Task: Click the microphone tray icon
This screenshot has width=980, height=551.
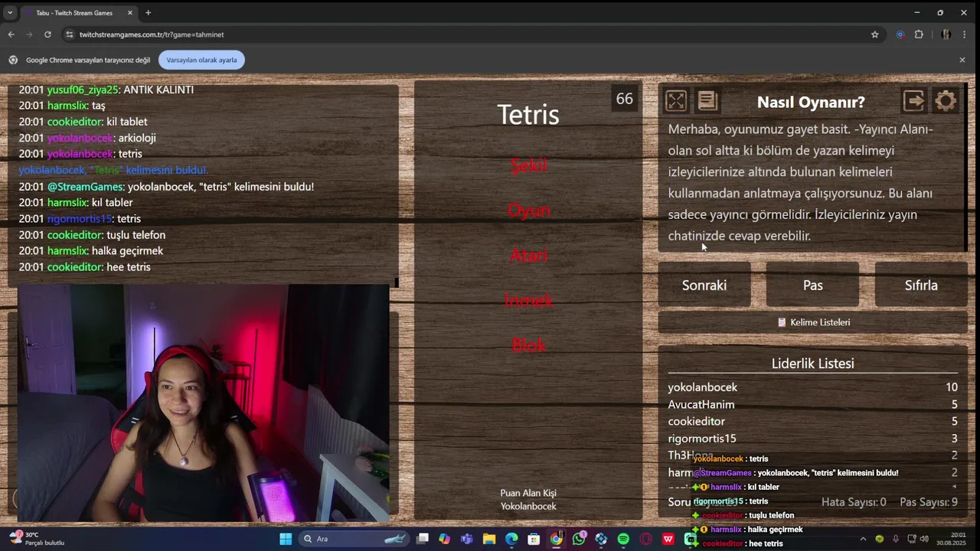Action: [x=895, y=539]
